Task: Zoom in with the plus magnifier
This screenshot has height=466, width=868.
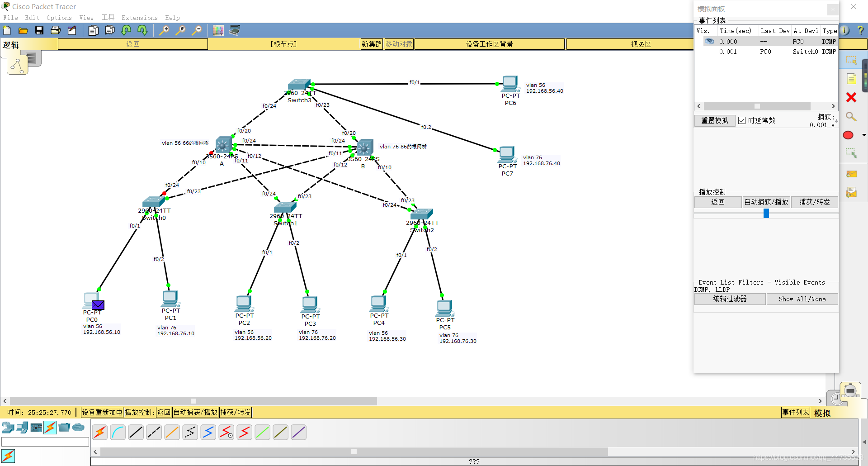Action: pyautogui.click(x=164, y=30)
